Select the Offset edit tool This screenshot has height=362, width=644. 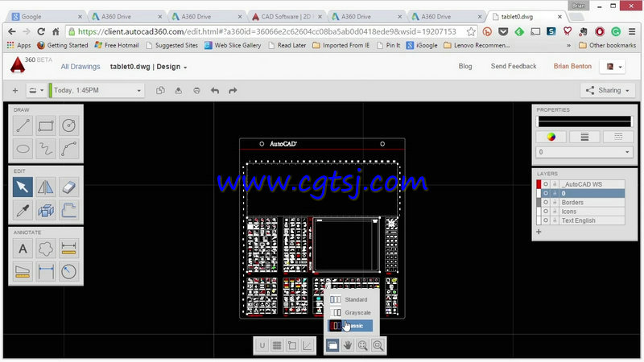click(x=68, y=210)
